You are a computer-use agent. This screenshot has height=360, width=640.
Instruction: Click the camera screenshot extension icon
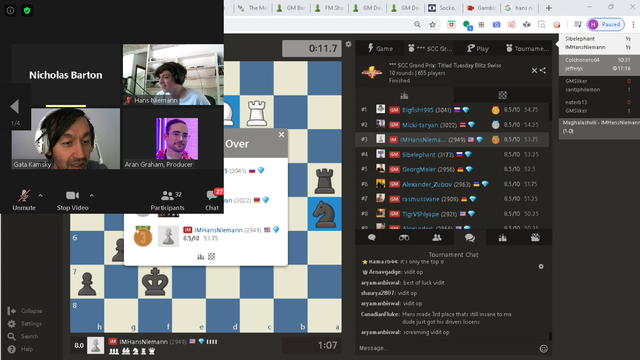(x=496, y=24)
